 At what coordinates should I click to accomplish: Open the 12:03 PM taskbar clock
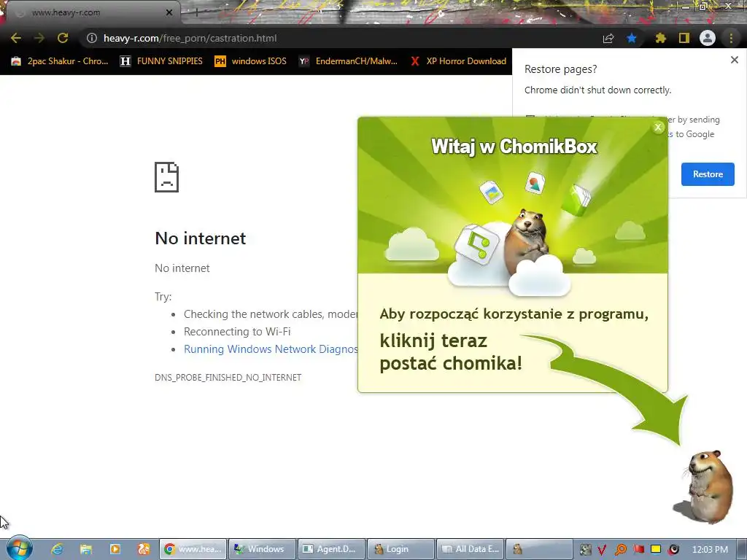click(x=710, y=550)
